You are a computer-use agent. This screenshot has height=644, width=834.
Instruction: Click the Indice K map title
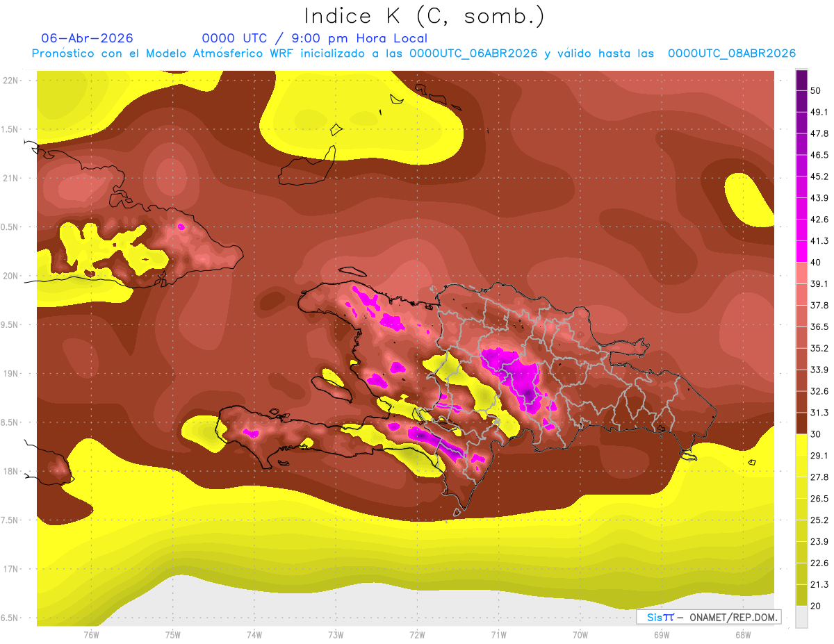(424, 16)
